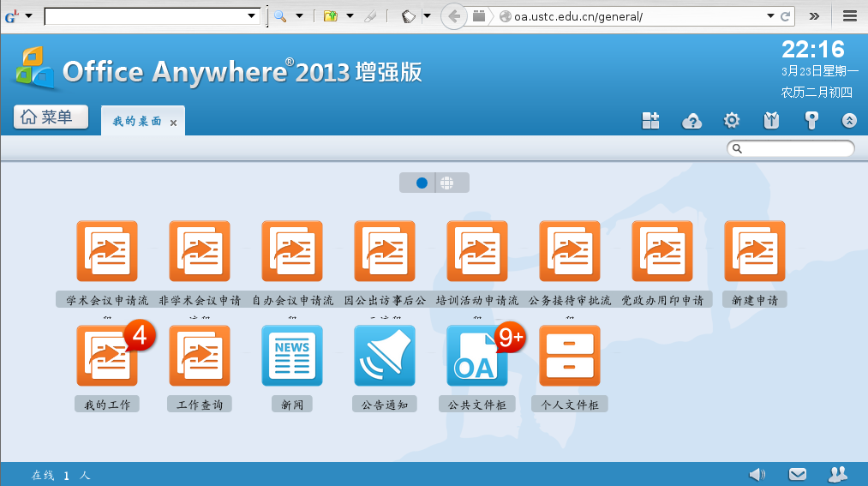Viewport: 868px width, 486px height.
Task: Expand the bookmark folder icon dropdown
Action: click(x=350, y=16)
